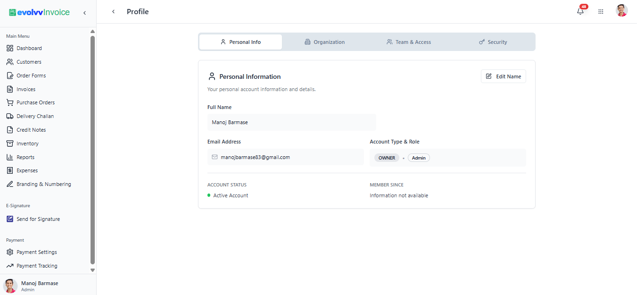644x295 pixels.
Task: Open notifications bell with 48 badge
Action: click(580, 11)
